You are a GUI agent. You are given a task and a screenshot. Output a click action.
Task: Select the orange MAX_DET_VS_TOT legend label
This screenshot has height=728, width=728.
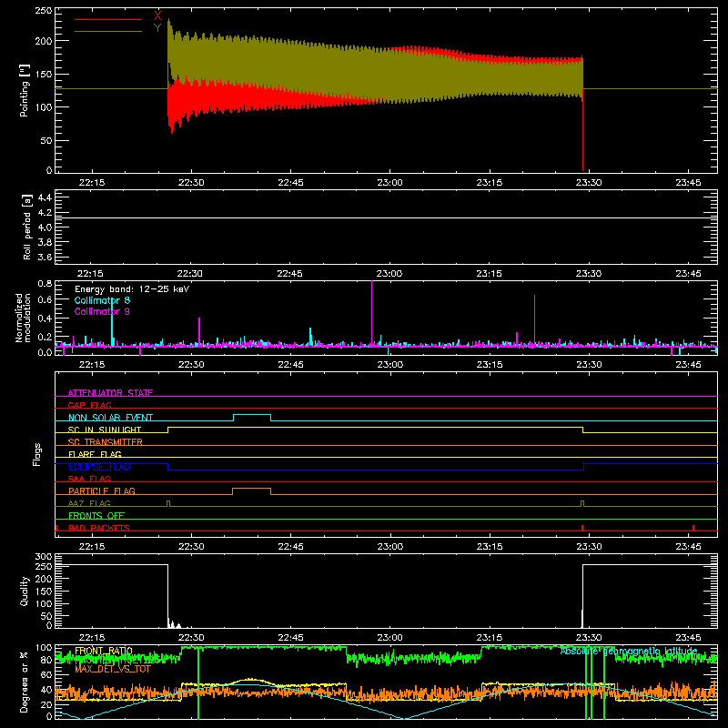coord(113,669)
